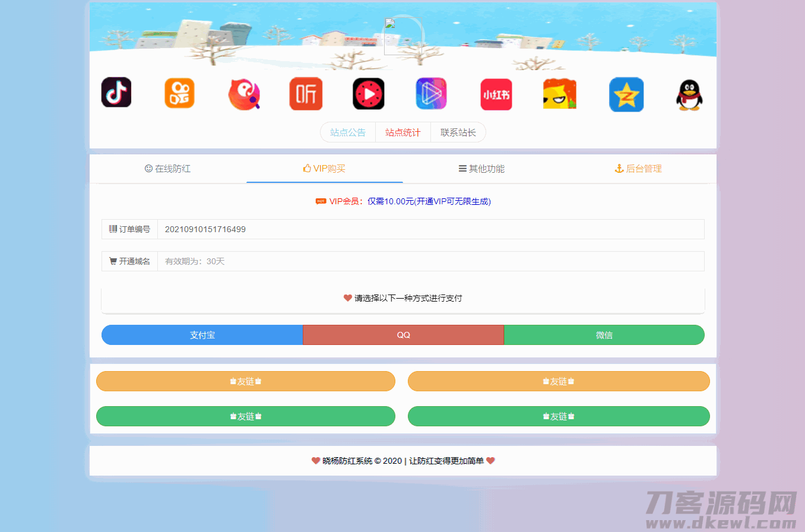Select the VIP购买 tab

(324, 169)
